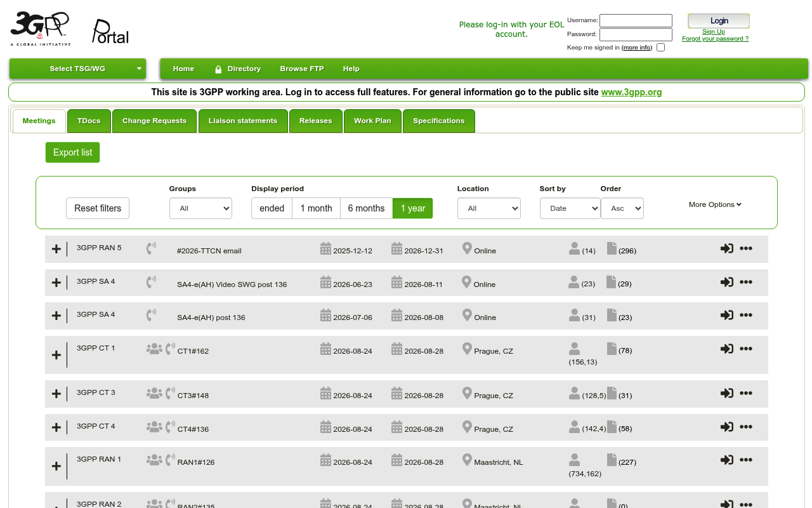This screenshot has width=812, height=508.
Task: Click the documents icon for RAN 5 #2026-TTCN email
Action: [x=612, y=248]
